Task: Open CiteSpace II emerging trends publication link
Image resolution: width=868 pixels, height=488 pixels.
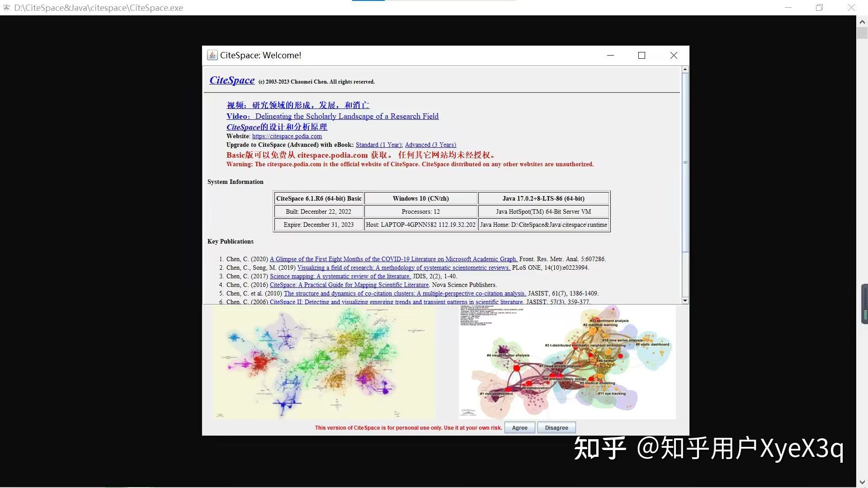Action: click(397, 301)
